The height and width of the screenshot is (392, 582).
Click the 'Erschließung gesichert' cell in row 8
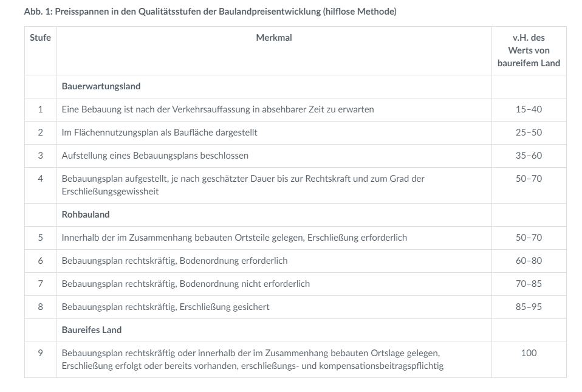coord(165,307)
